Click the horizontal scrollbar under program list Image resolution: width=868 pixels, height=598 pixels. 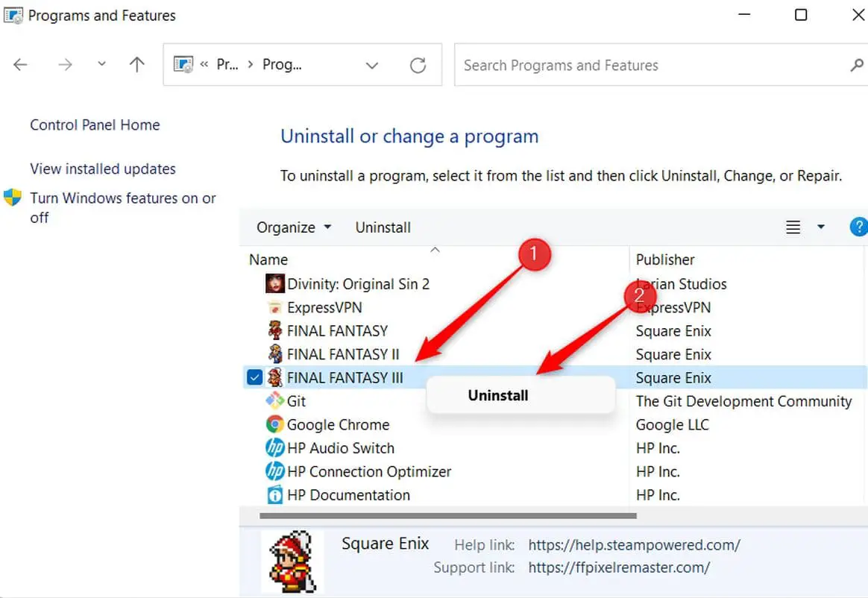coord(447,515)
